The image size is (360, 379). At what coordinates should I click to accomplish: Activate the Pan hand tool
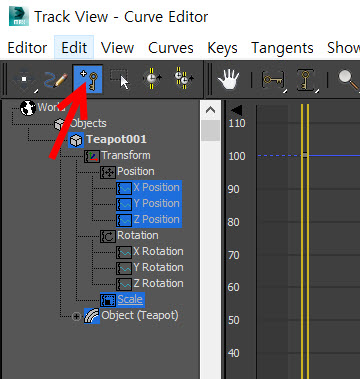tap(228, 80)
